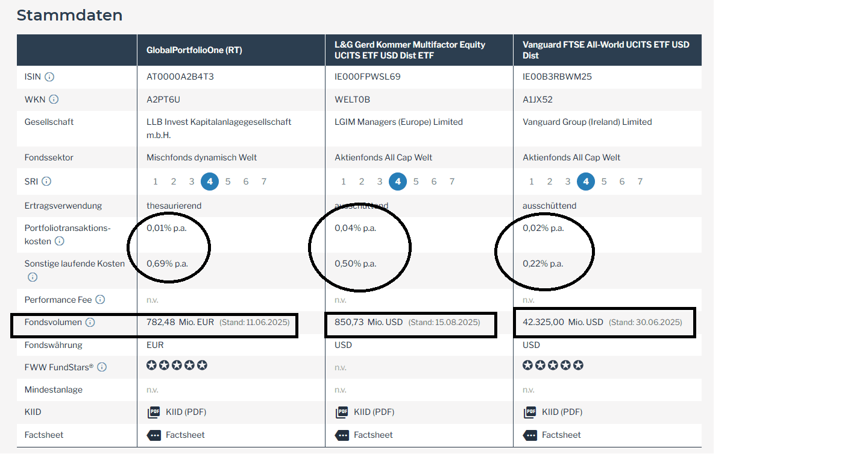The width and height of the screenshot is (868, 474).
Task: Open KIID (PDF) link for GlobalPortfolioOne
Action: coord(186,412)
